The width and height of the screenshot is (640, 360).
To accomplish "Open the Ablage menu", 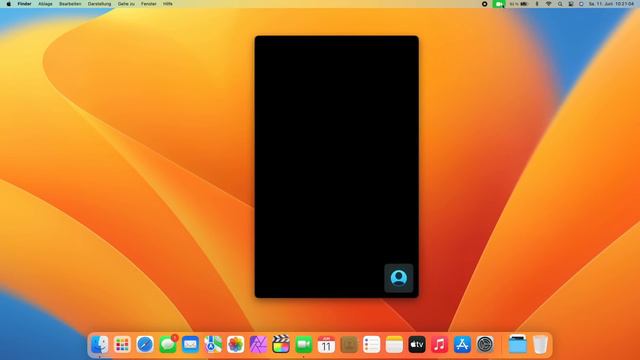I will (45, 4).
